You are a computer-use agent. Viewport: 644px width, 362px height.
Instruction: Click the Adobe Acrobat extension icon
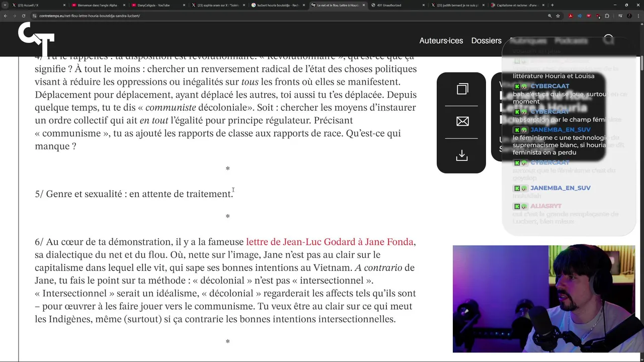point(571,16)
